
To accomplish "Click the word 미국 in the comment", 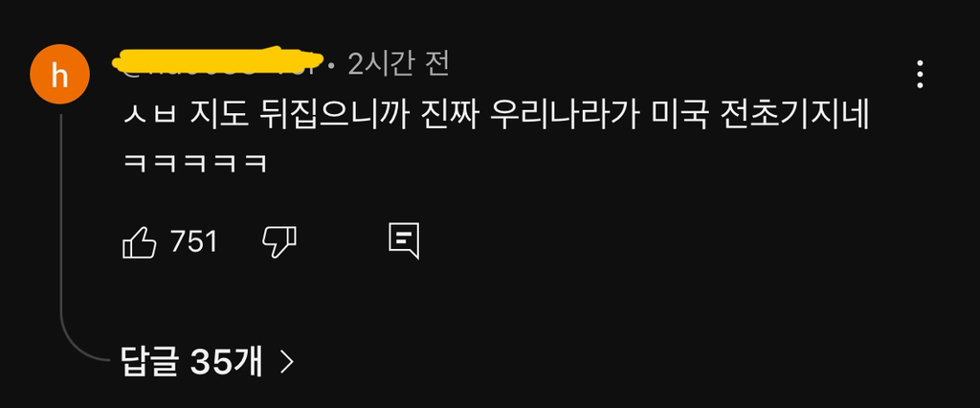I will tap(679, 117).
